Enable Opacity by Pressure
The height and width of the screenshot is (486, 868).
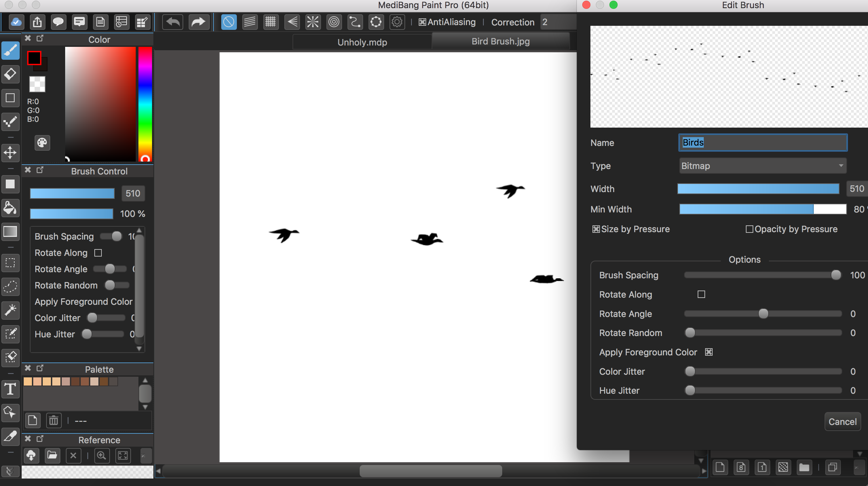pyautogui.click(x=749, y=229)
